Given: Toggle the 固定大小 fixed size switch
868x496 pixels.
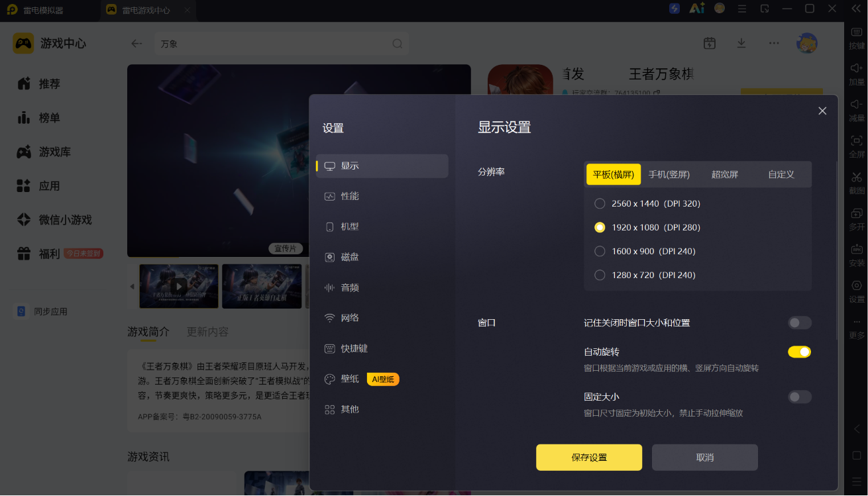Looking at the screenshot, I should click(800, 397).
